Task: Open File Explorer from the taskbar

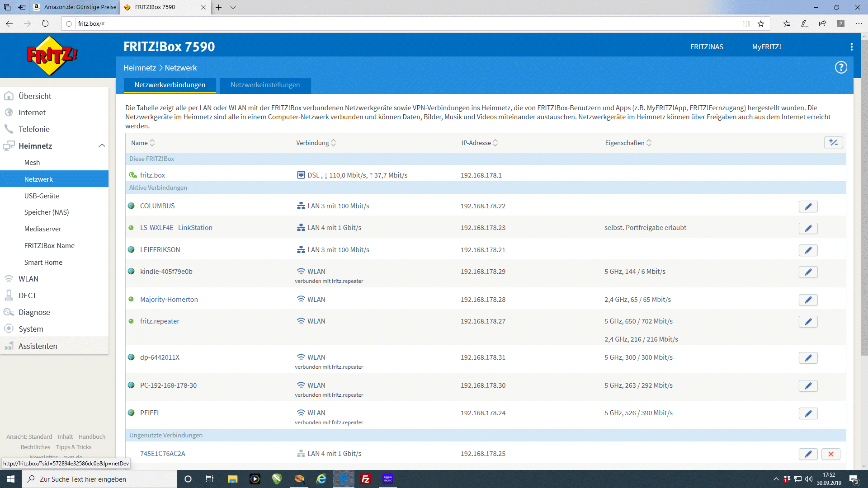Action: click(232, 479)
